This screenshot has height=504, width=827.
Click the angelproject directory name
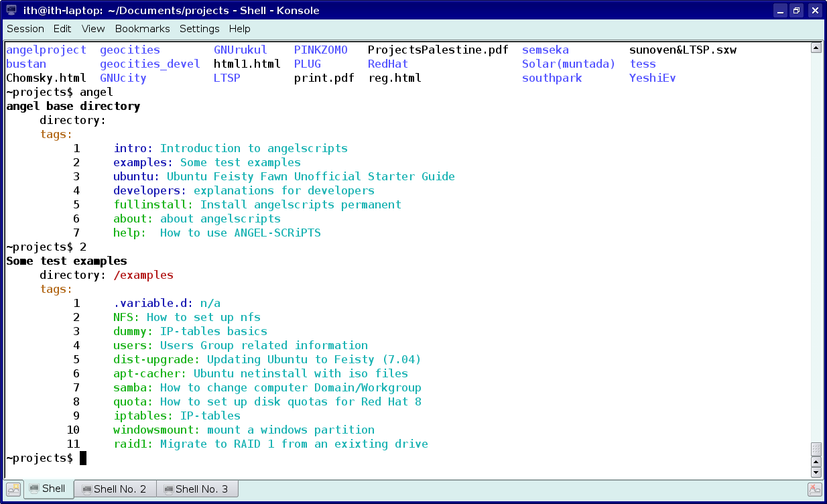point(46,50)
